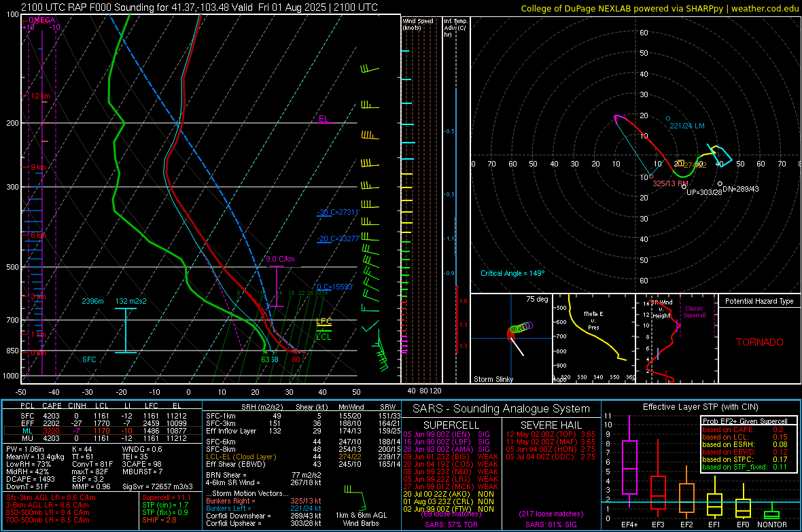The height and width of the screenshot is (532, 802).
Task: Click the Sfc-3km AGL LR = 8.6 C/km line
Action: tap(51, 497)
